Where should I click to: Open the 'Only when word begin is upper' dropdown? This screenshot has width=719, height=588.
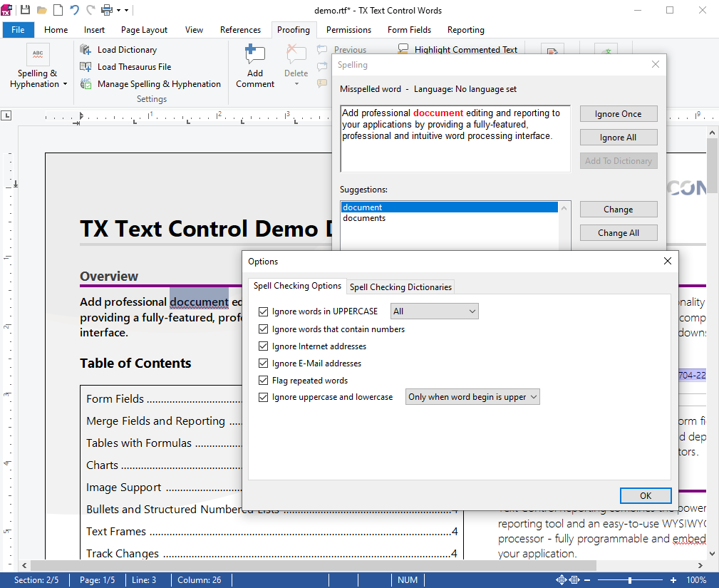coord(472,396)
